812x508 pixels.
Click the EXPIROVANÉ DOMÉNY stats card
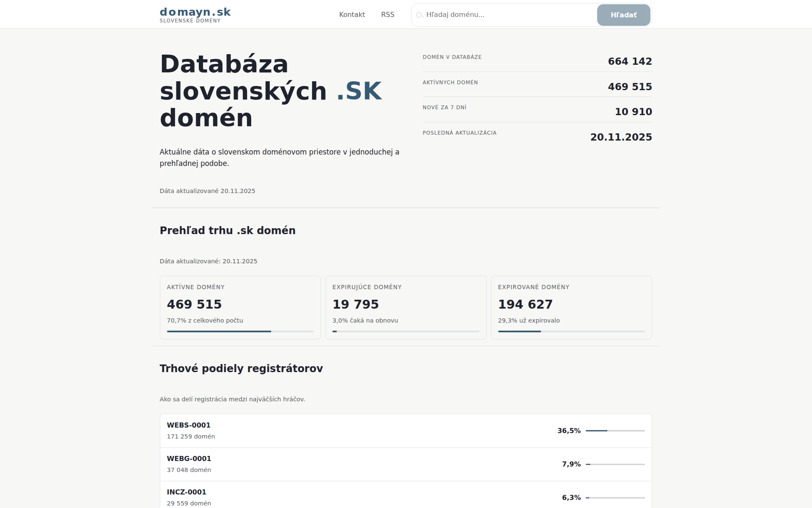point(571,307)
